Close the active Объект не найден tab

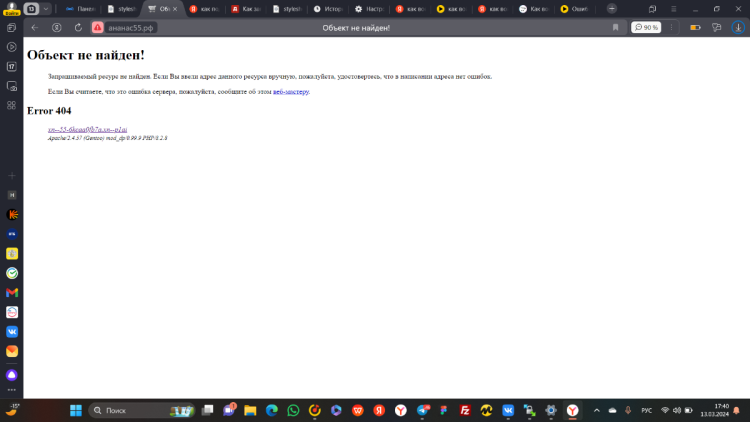point(175,9)
